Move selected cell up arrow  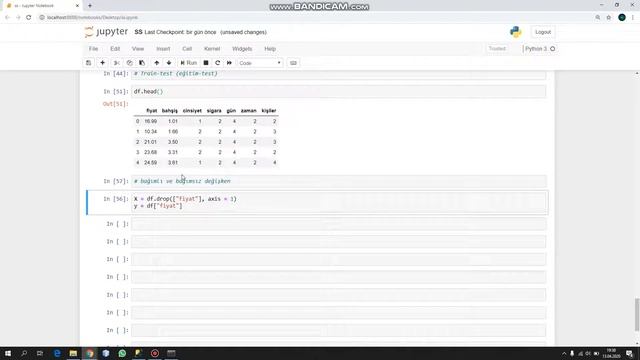pyautogui.click(x=157, y=63)
